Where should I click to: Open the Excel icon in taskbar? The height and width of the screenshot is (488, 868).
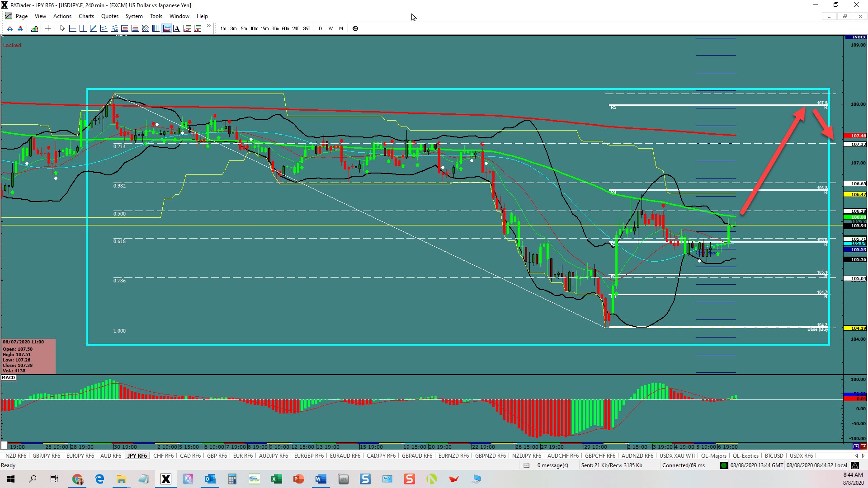(x=276, y=479)
